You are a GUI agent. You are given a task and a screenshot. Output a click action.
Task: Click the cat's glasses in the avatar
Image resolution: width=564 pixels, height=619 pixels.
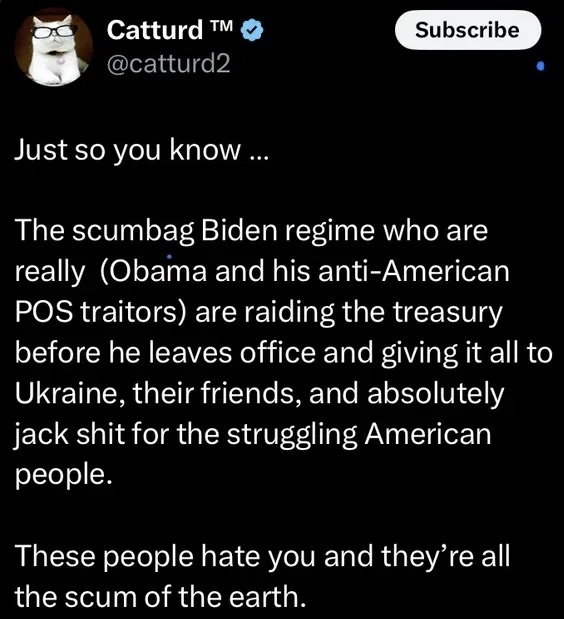54,31
